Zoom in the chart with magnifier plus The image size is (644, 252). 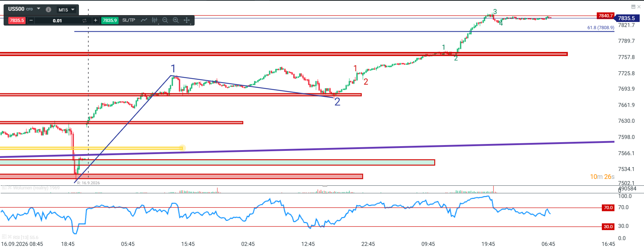coord(176,20)
